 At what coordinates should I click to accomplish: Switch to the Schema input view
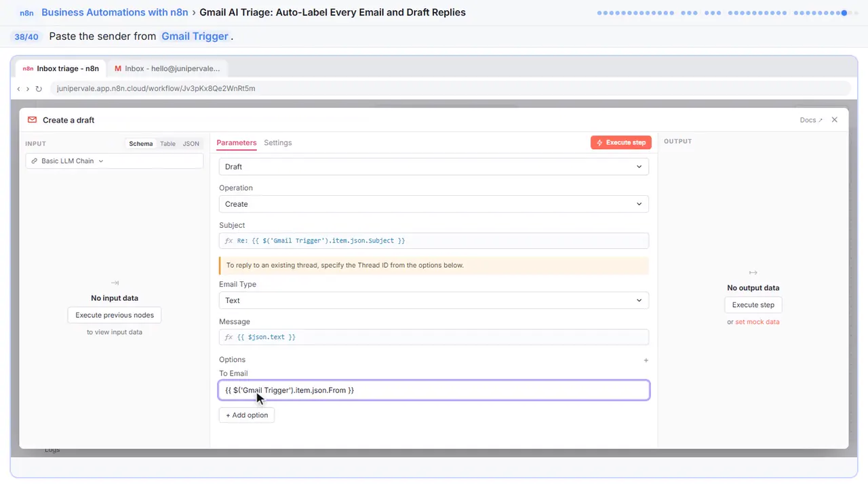pos(141,144)
